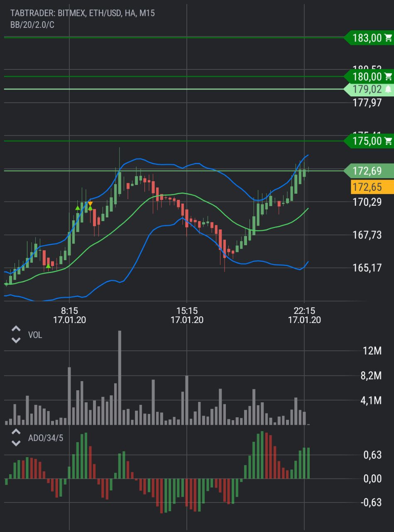Viewport: 394px width, 532px height.
Task: Tap the 8,2M volume axis label
Action: click(x=371, y=376)
